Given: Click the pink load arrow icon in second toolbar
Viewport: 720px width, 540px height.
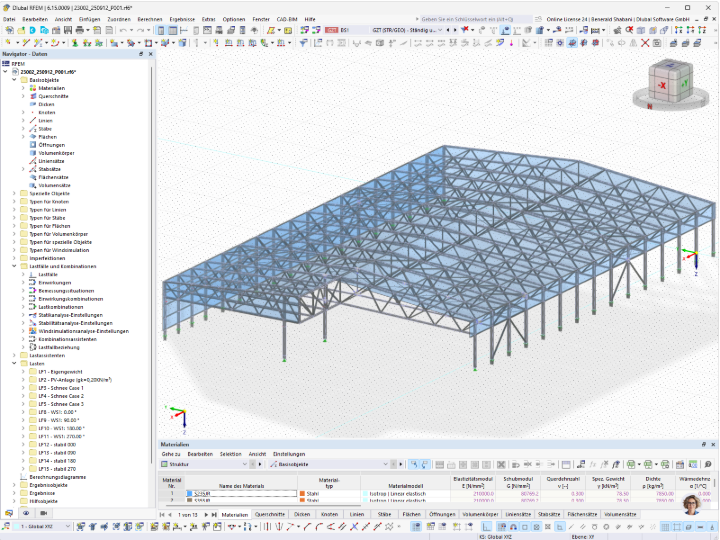Looking at the screenshot, I should (511, 43).
